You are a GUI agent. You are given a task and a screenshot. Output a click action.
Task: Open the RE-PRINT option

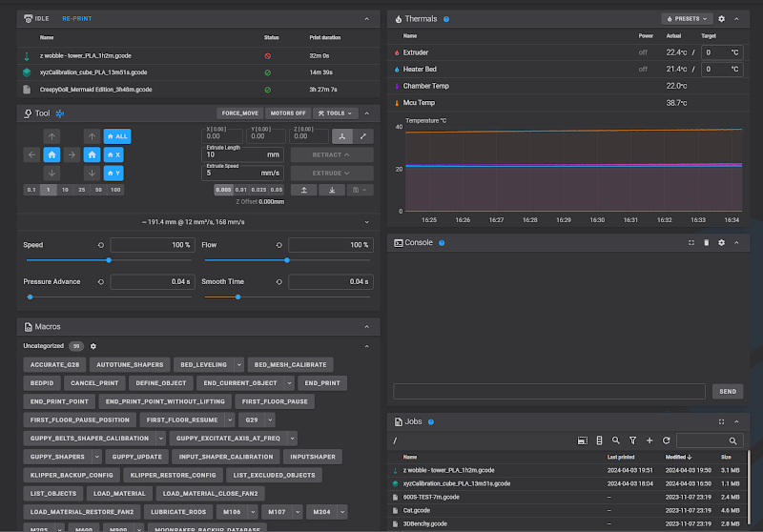click(x=77, y=18)
